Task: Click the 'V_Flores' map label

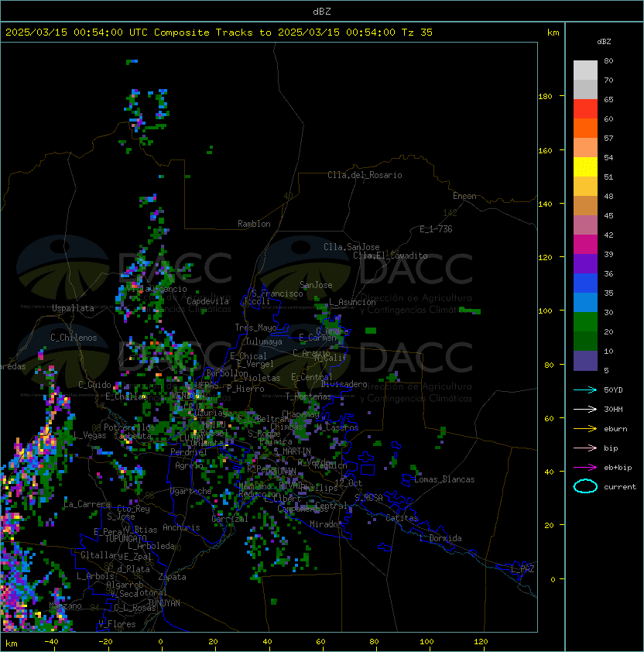Action: click(x=117, y=624)
